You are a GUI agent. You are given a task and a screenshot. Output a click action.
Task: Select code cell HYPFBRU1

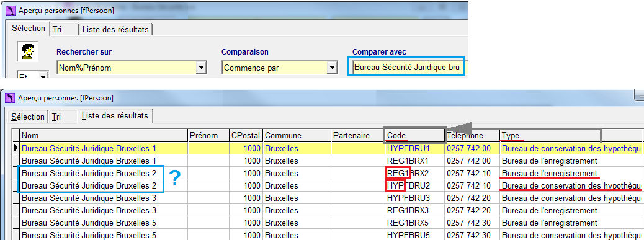click(x=414, y=148)
